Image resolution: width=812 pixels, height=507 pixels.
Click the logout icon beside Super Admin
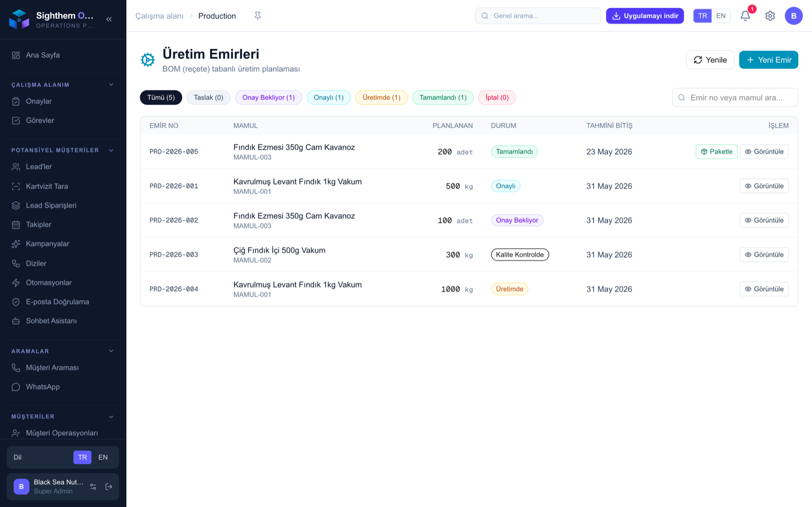109,486
